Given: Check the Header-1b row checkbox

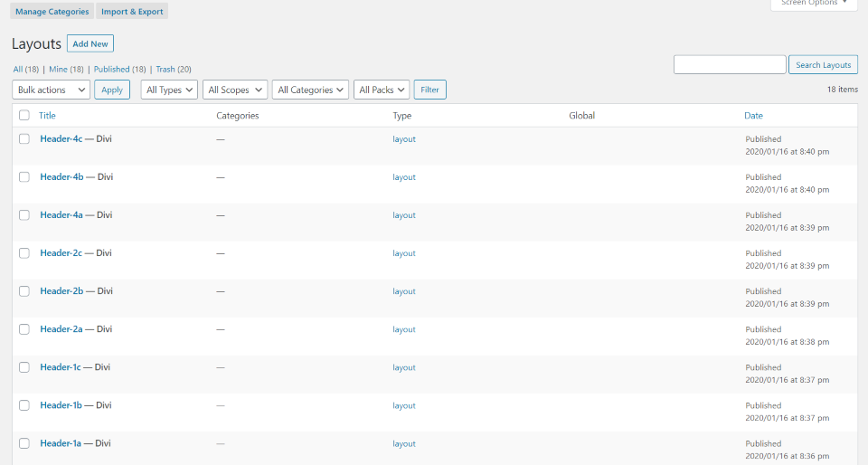Looking at the screenshot, I should (x=24, y=405).
